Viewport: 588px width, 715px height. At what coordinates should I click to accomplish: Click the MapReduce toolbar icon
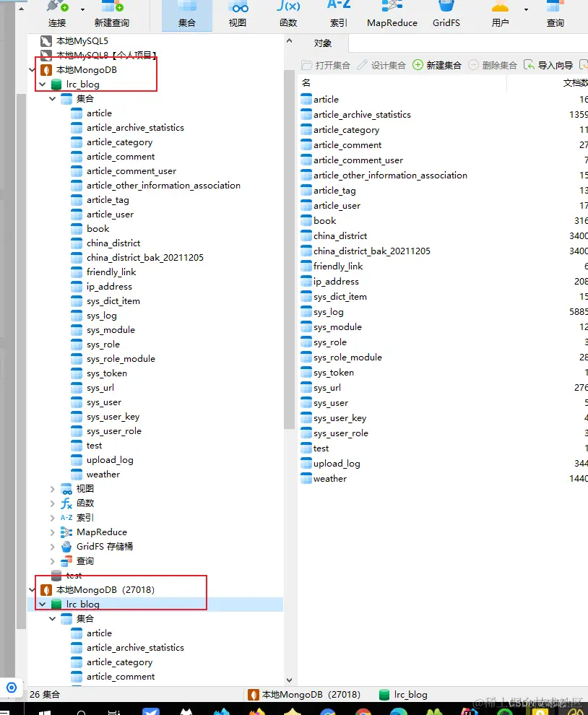click(392, 14)
